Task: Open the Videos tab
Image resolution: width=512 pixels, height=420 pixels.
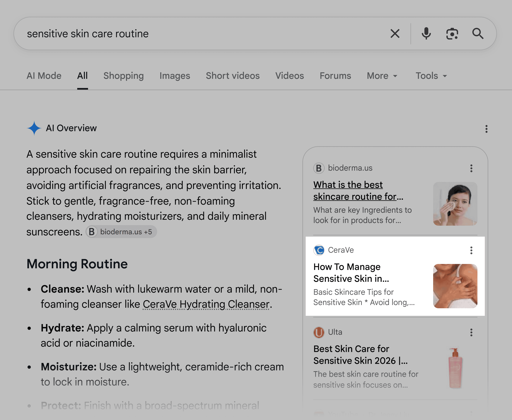Action: pos(290,76)
